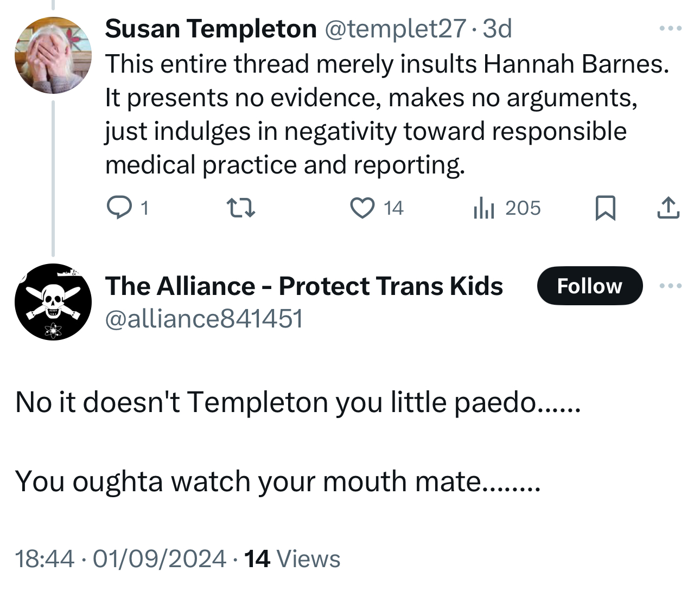Click The Alliance - Protect Trans Kids name
This screenshot has height=591, width=700.
pyautogui.click(x=304, y=286)
